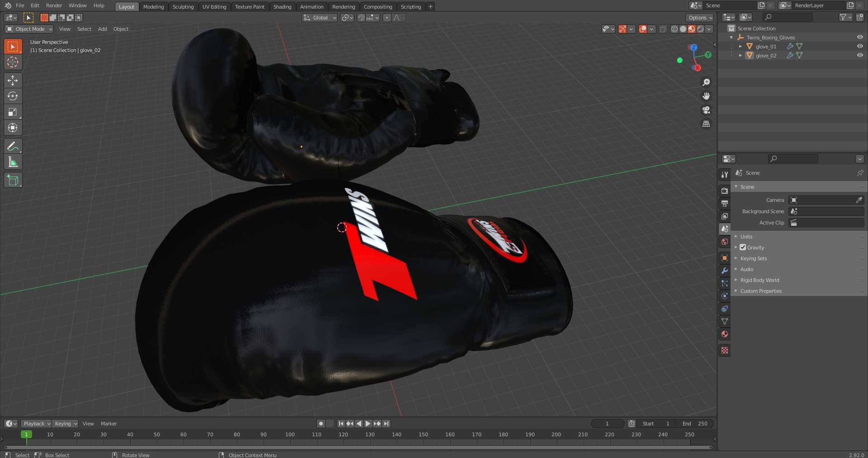868x458 pixels.
Task: Select the Move tool
Action: (13, 81)
